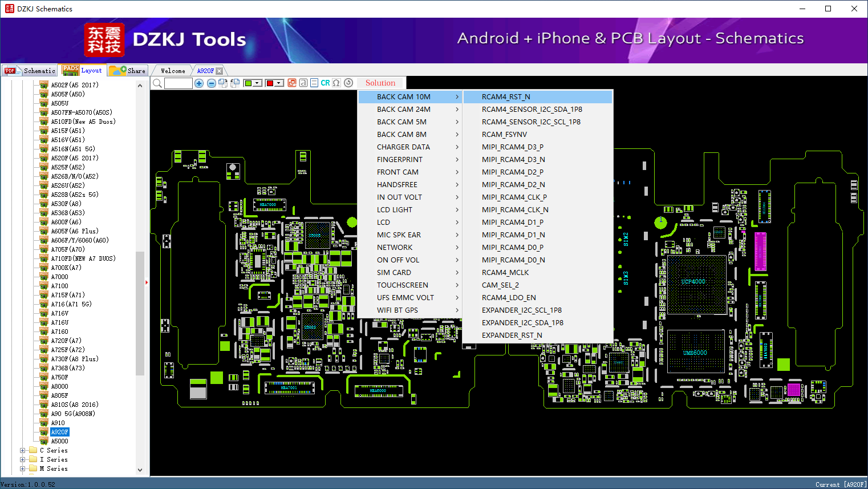Click the rotate-counterclockwise pages icon
This screenshot has width=868, height=489.
coord(235,83)
